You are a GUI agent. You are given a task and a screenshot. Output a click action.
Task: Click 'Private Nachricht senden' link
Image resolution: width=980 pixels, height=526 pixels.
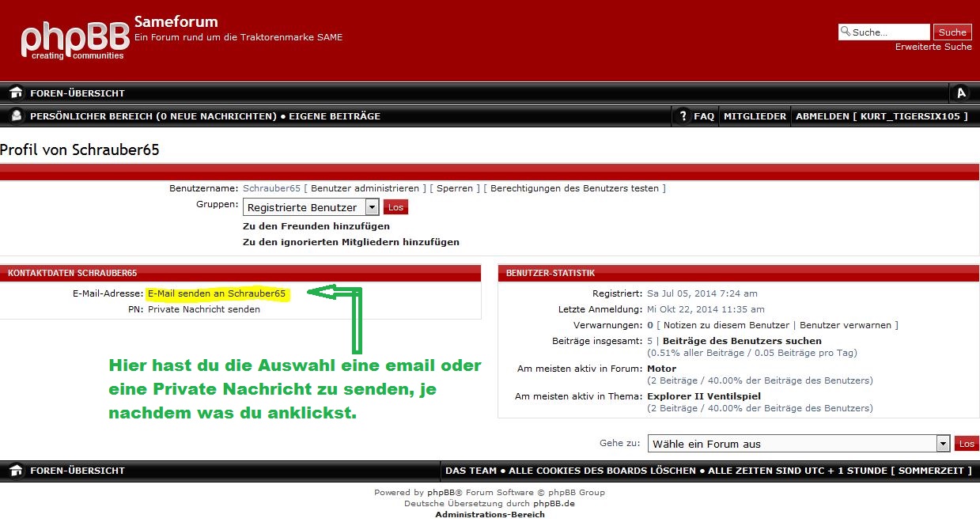pyautogui.click(x=203, y=309)
